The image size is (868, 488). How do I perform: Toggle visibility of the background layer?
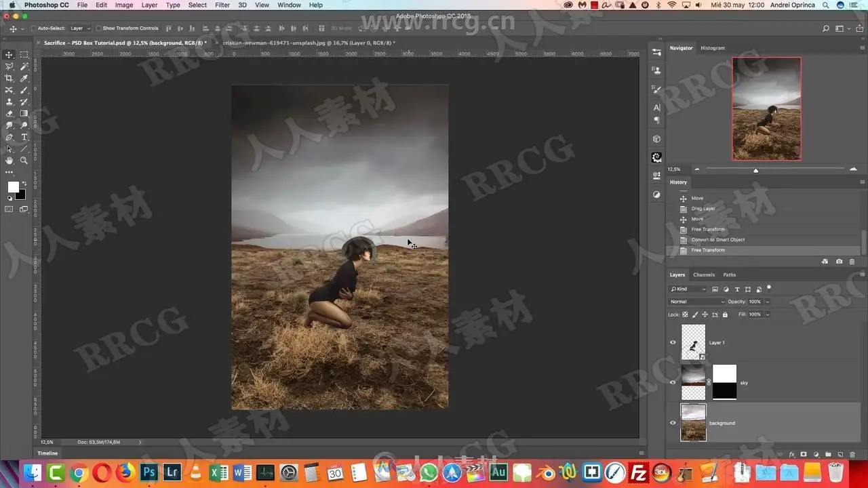click(x=673, y=422)
